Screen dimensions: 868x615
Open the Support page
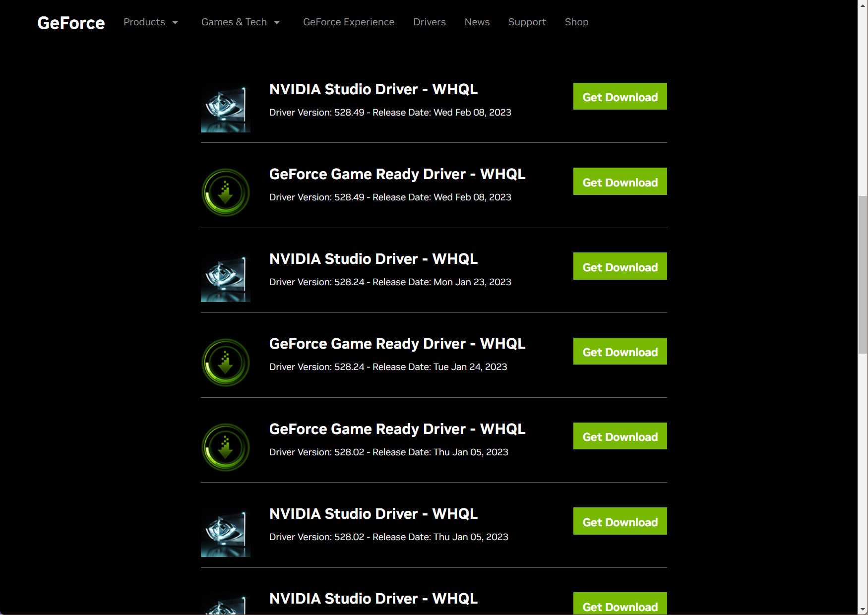pyautogui.click(x=527, y=22)
